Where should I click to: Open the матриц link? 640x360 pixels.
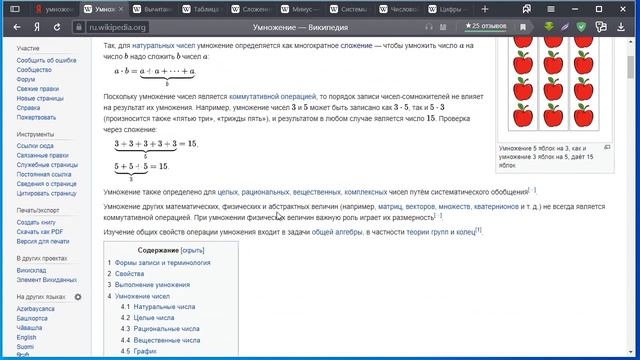390,207
